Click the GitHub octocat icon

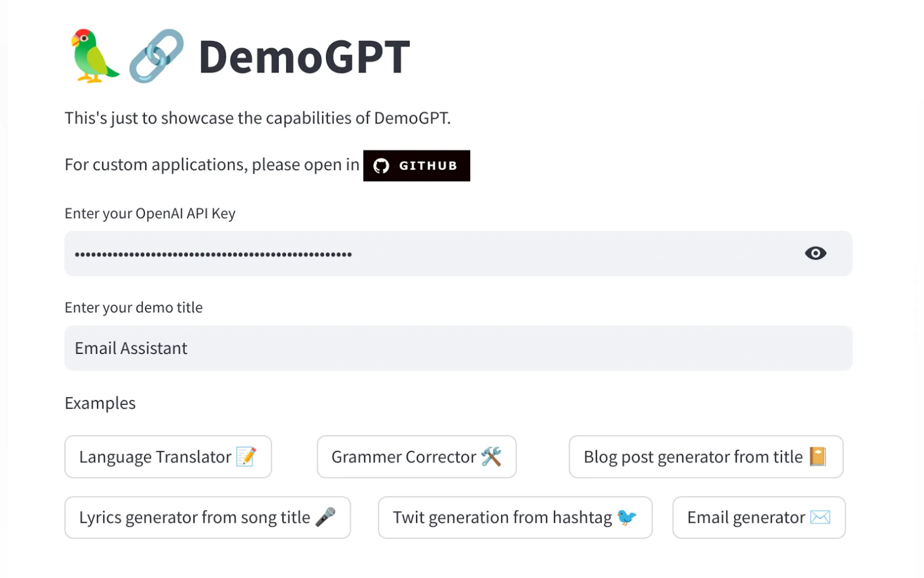(x=382, y=166)
